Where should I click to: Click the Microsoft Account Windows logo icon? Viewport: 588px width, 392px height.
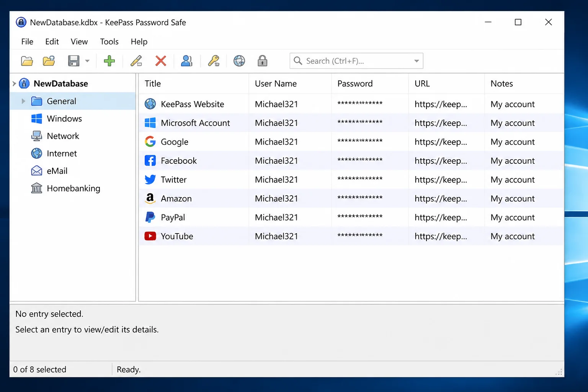(x=150, y=123)
